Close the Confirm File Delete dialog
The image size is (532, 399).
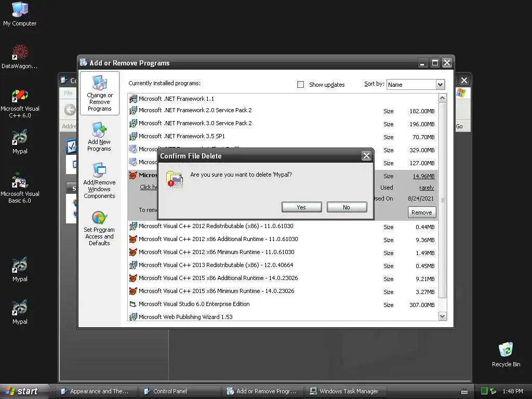point(366,156)
